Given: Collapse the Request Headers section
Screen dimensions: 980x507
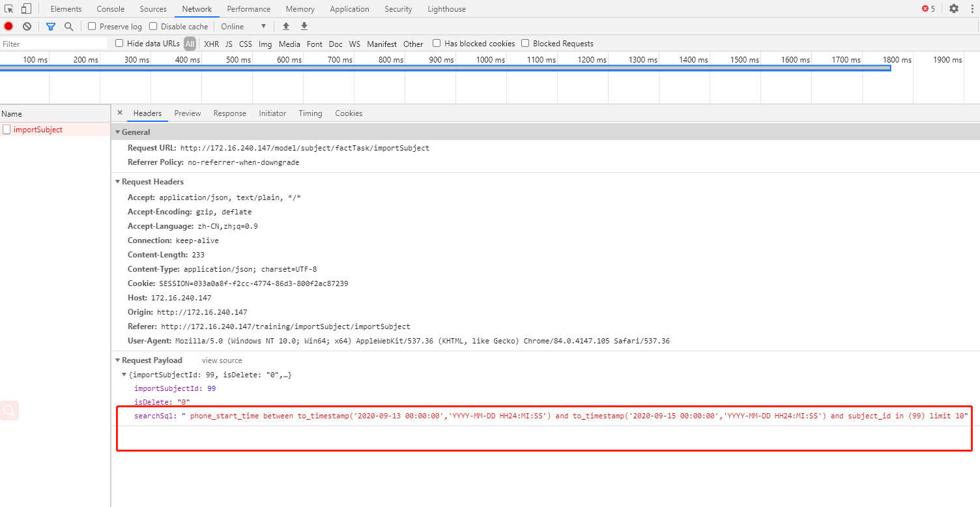Looking at the screenshot, I should click(117, 182).
